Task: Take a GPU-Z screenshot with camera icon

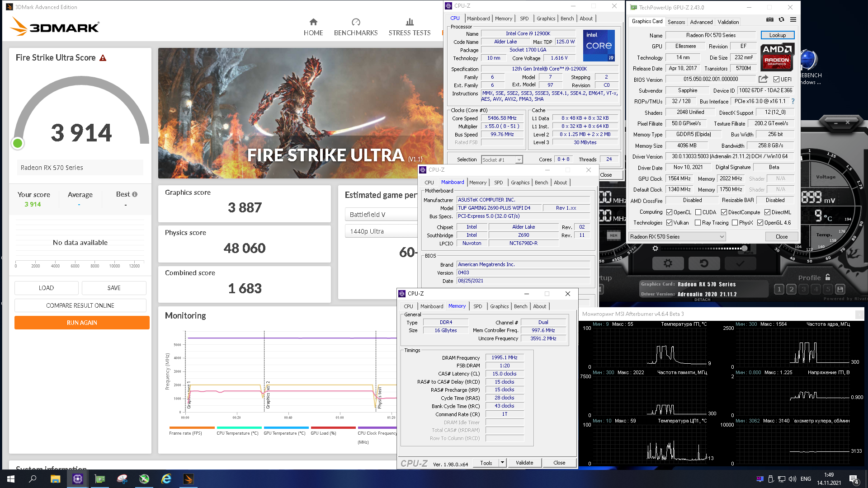Action: point(769,20)
